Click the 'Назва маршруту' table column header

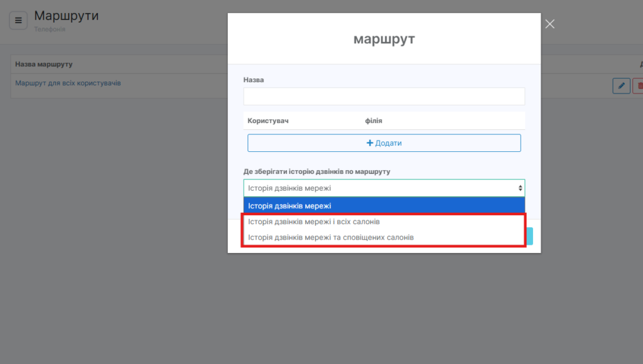(x=44, y=64)
